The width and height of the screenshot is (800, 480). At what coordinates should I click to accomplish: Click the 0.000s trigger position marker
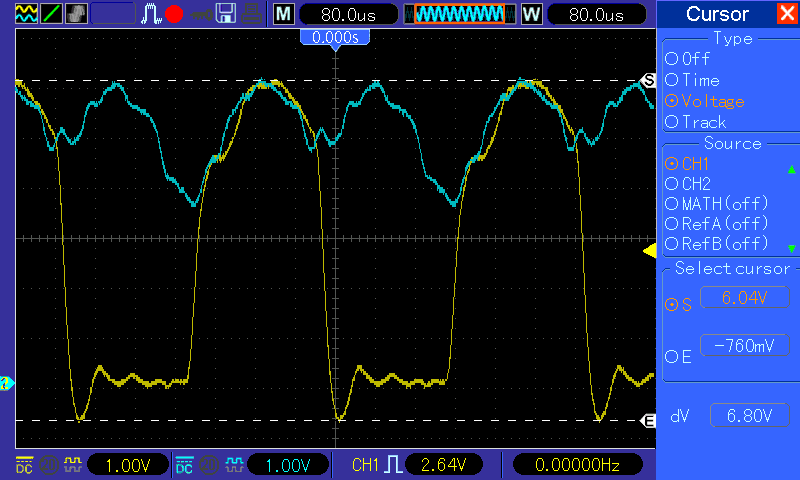click(335, 38)
